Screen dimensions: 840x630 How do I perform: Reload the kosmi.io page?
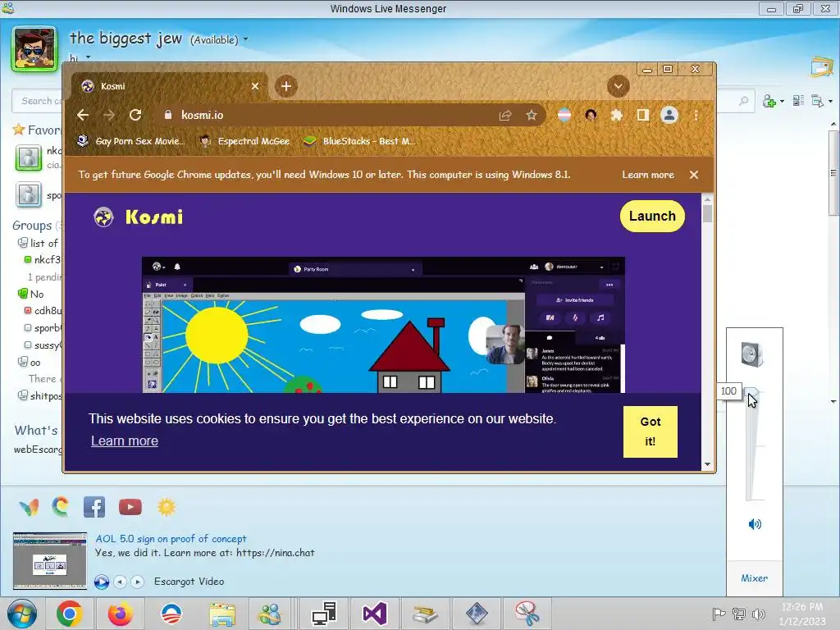click(x=135, y=115)
